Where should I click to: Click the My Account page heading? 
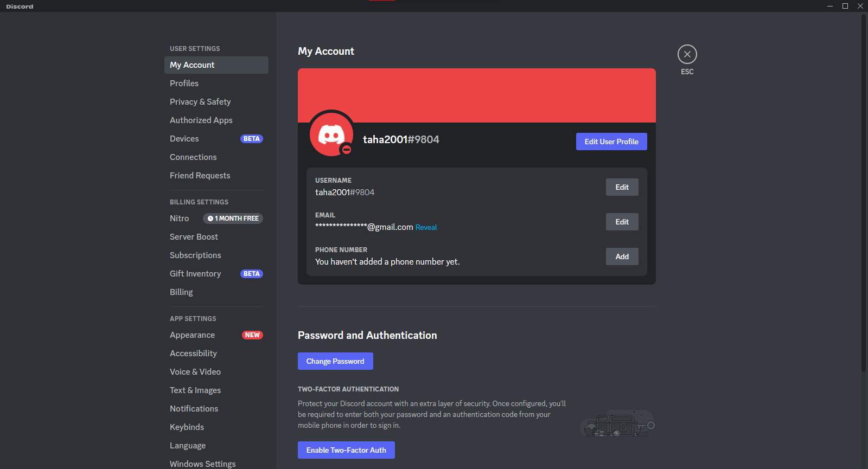coord(326,51)
